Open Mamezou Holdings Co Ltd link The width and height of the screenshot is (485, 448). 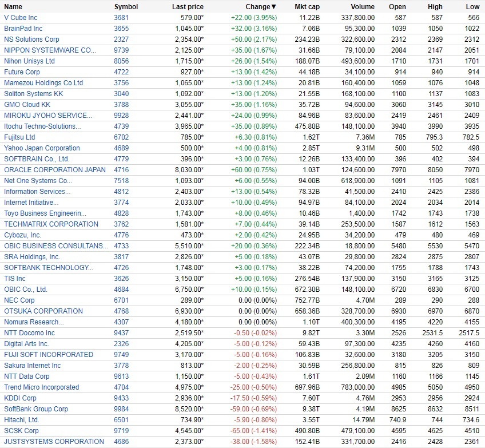[43, 83]
